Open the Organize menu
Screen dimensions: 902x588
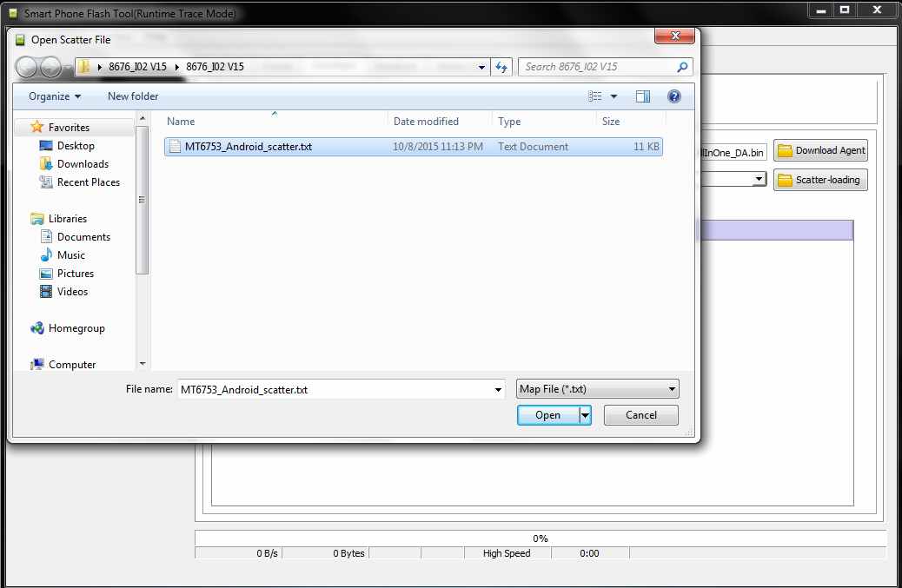pyautogui.click(x=55, y=96)
